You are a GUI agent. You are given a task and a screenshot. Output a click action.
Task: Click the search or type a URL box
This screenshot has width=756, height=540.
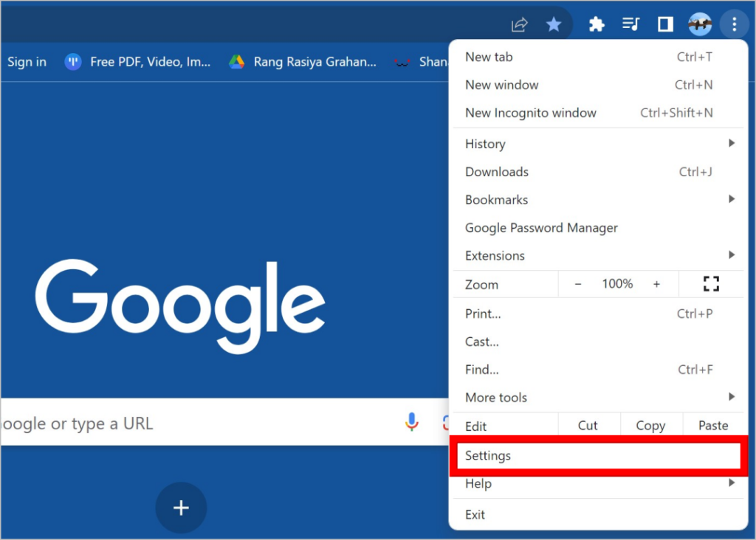pos(224,422)
